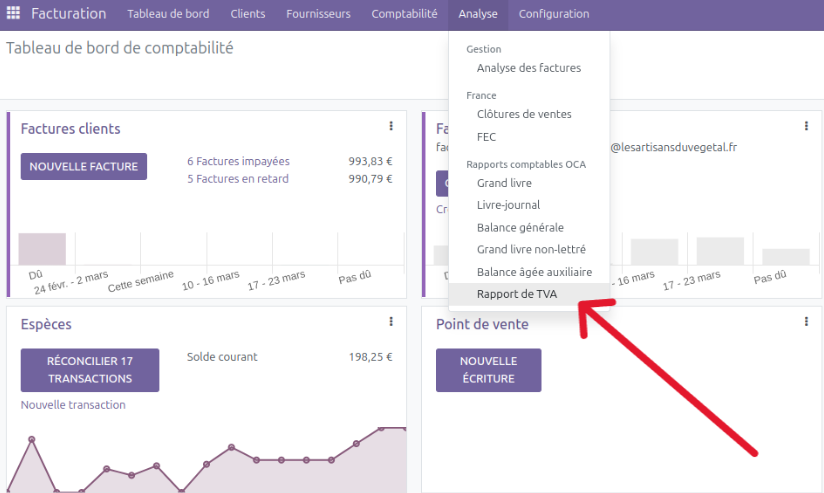This screenshot has width=824, height=493.
Task: Click Réconcilier 17 transactions button
Action: pos(90,370)
